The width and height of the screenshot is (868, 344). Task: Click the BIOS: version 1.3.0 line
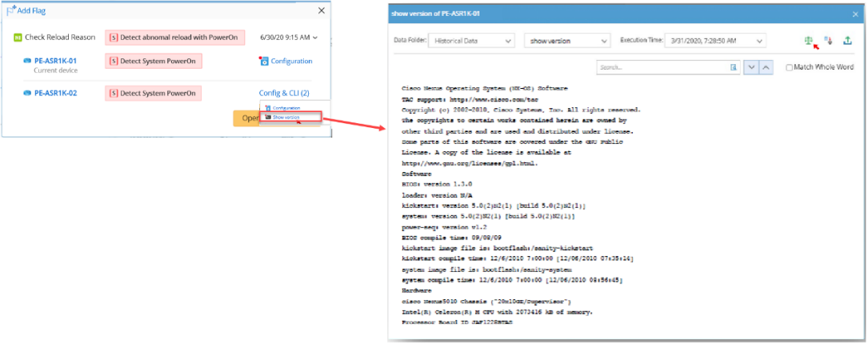pyautogui.click(x=438, y=184)
